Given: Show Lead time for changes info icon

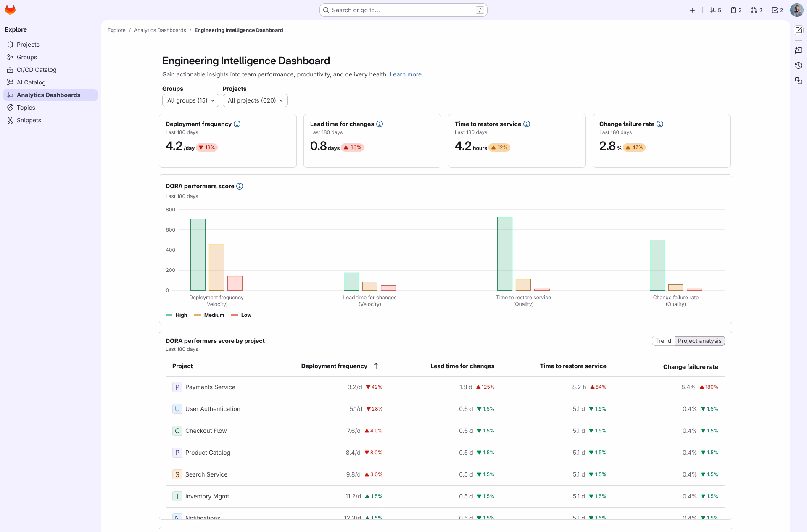Looking at the screenshot, I should click(380, 124).
